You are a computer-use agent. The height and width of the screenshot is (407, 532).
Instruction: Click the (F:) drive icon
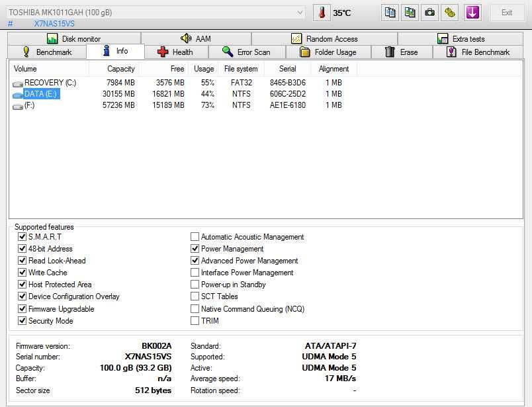click(x=18, y=107)
